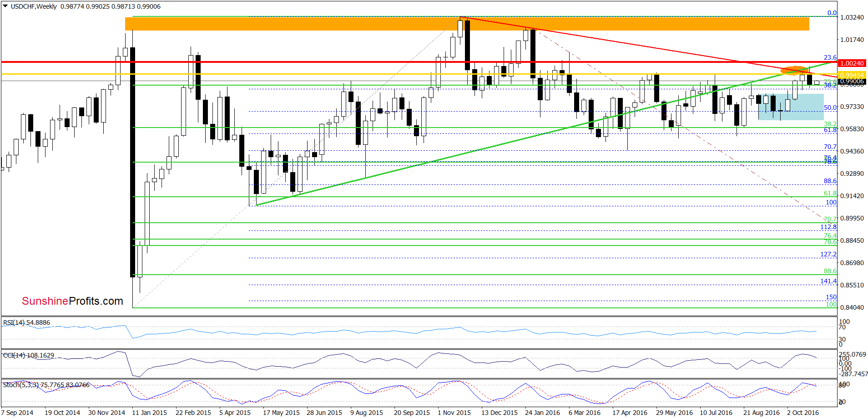
Task: Click the 0.85510 price axis label
Action: pyautogui.click(x=852, y=285)
